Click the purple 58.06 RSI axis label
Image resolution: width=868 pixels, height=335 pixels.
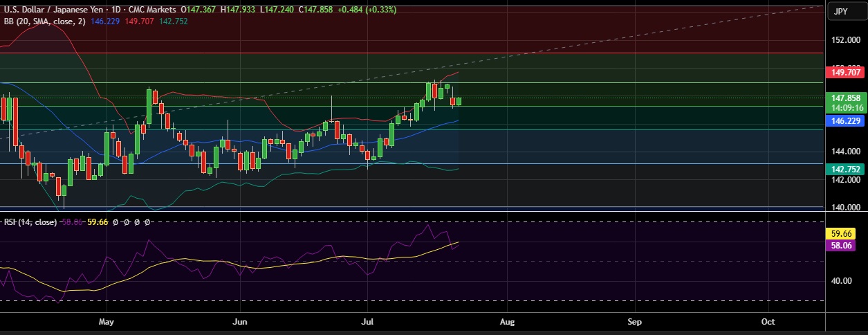tap(840, 245)
